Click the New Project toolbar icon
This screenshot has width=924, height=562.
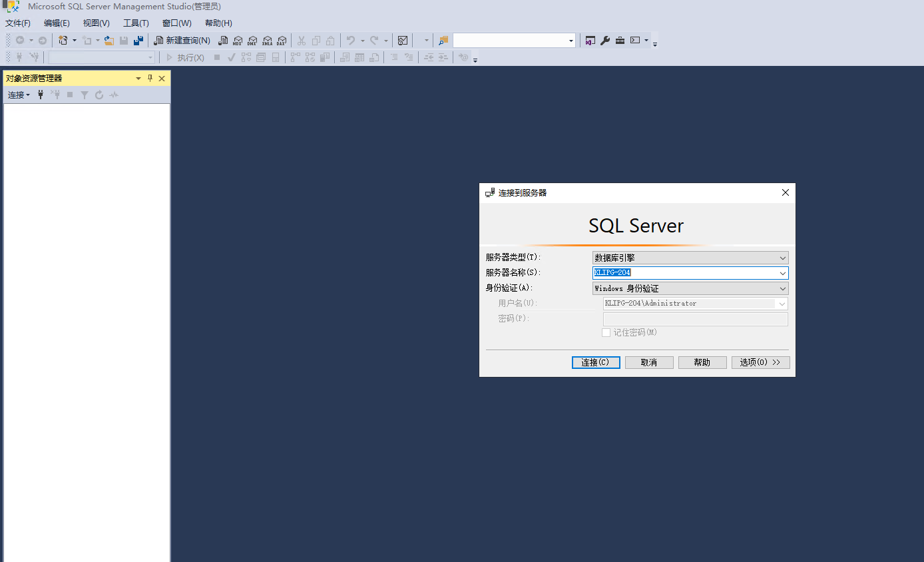click(63, 41)
